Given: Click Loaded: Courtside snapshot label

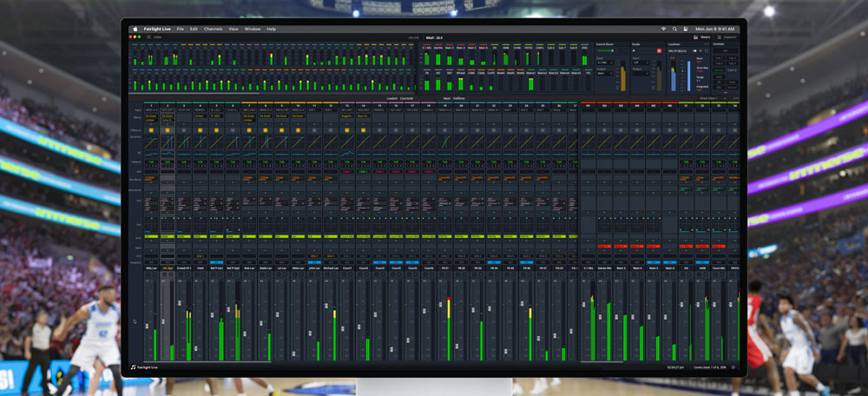Looking at the screenshot, I should 399,98.
